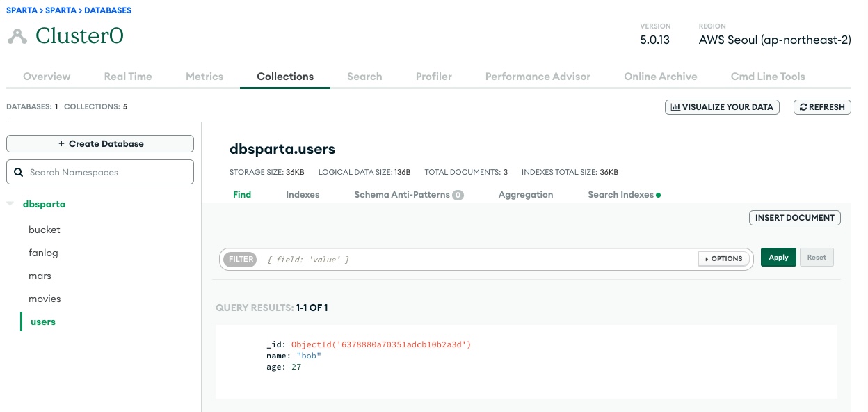Switch to the Online Archive tab
This screenshot has height=412, width=868.
click(x=661, y=77)
